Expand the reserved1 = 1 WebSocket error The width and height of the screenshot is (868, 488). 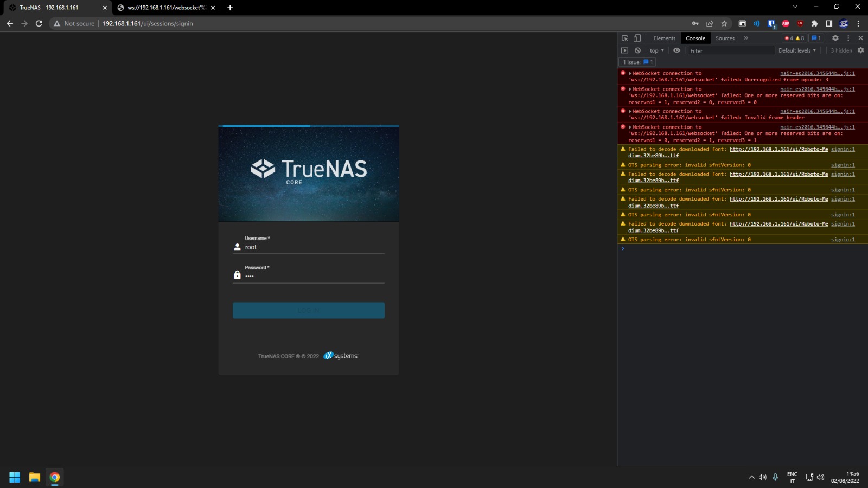click(x=630, y=89)
